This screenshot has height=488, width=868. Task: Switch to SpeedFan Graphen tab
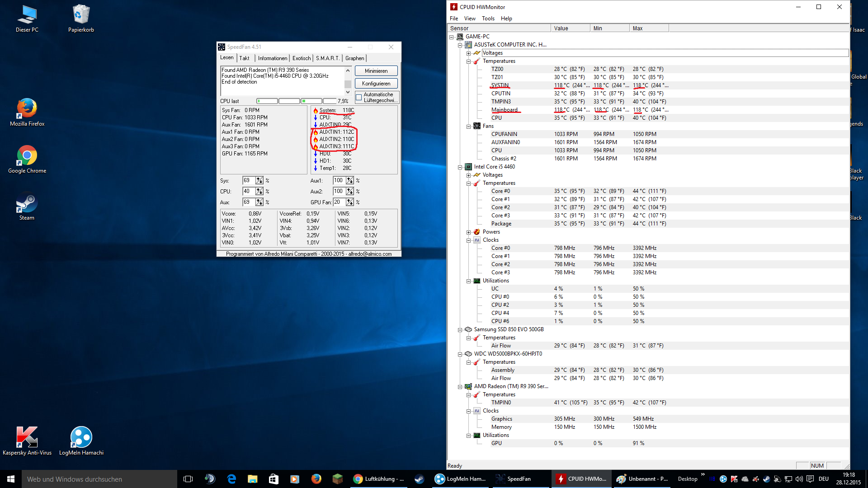tap(354, 58)
